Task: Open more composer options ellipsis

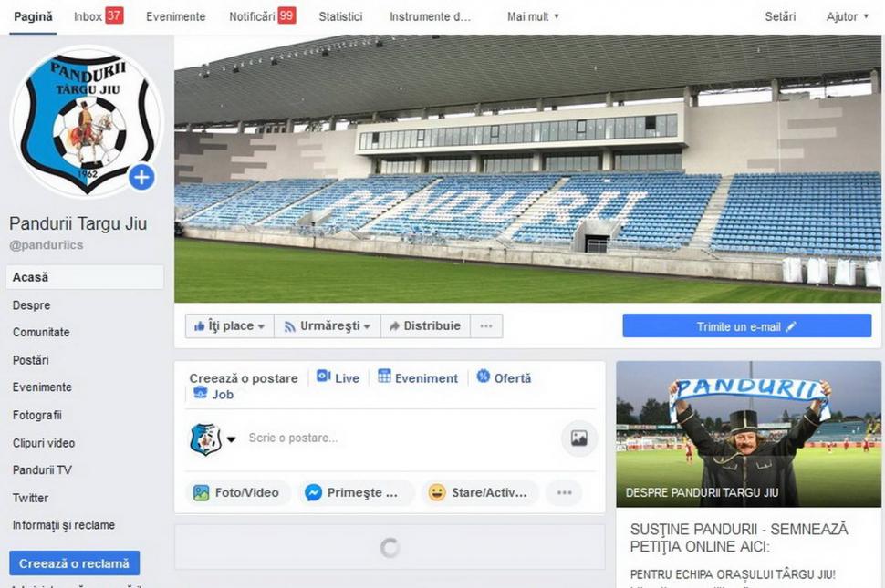Action: point(565,492)
